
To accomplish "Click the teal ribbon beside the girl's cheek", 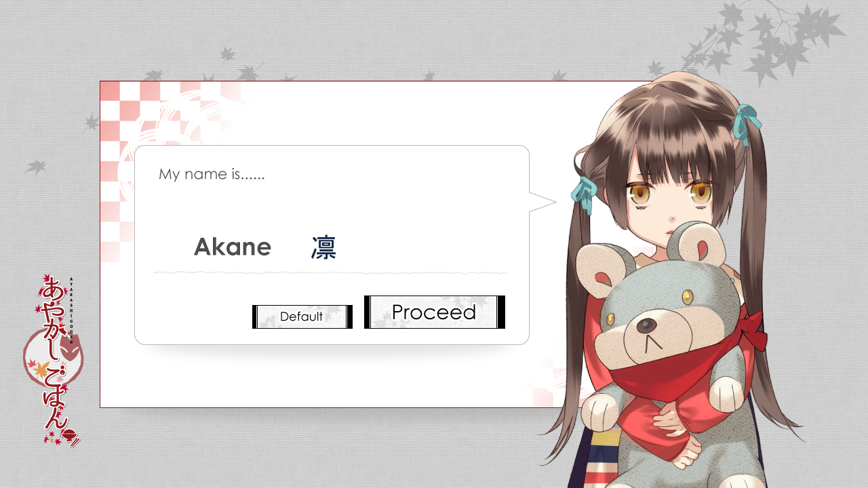I will point(583,192).
